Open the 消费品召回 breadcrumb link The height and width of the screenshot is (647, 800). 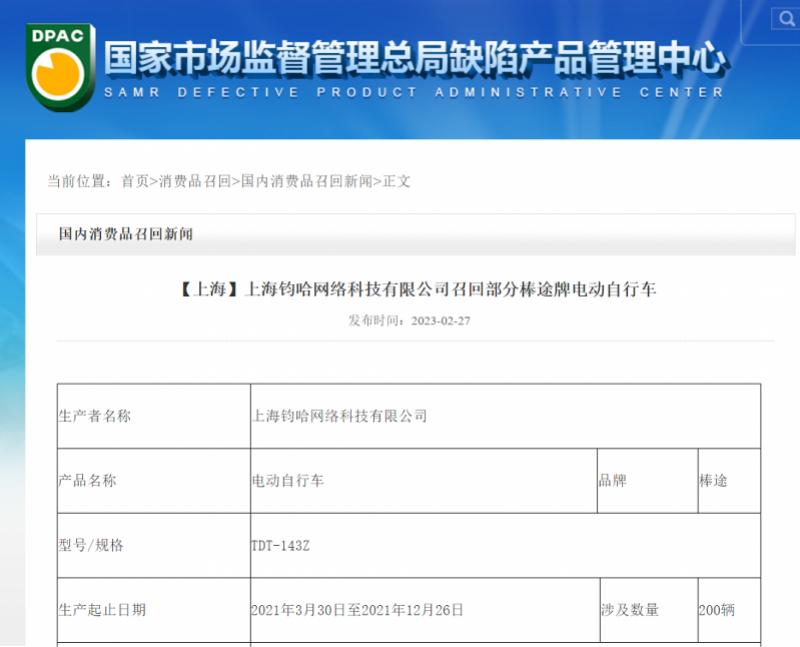click(x=194, y=181)
